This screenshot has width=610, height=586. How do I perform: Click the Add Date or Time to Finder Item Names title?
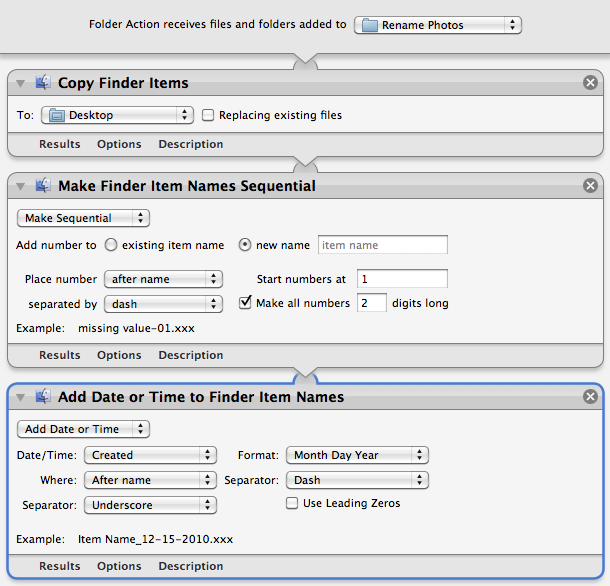[201, 397]
